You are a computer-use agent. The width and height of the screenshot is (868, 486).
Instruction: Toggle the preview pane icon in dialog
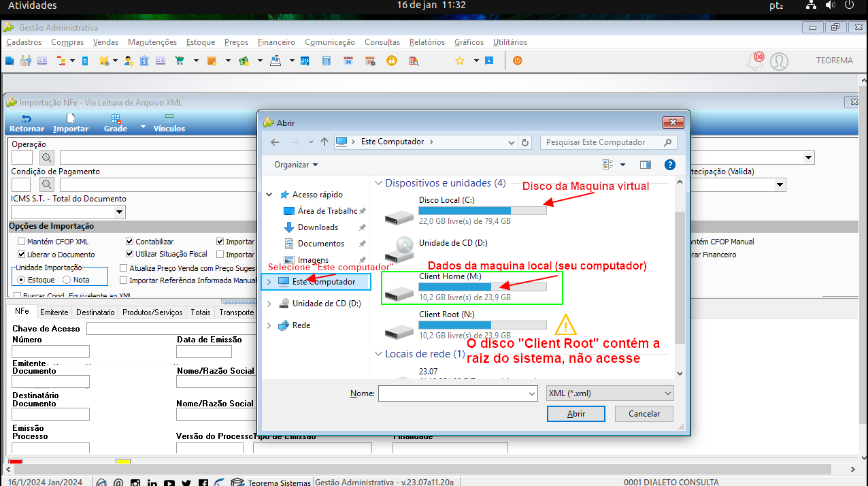pyautogui.click(x=646, y=165)
